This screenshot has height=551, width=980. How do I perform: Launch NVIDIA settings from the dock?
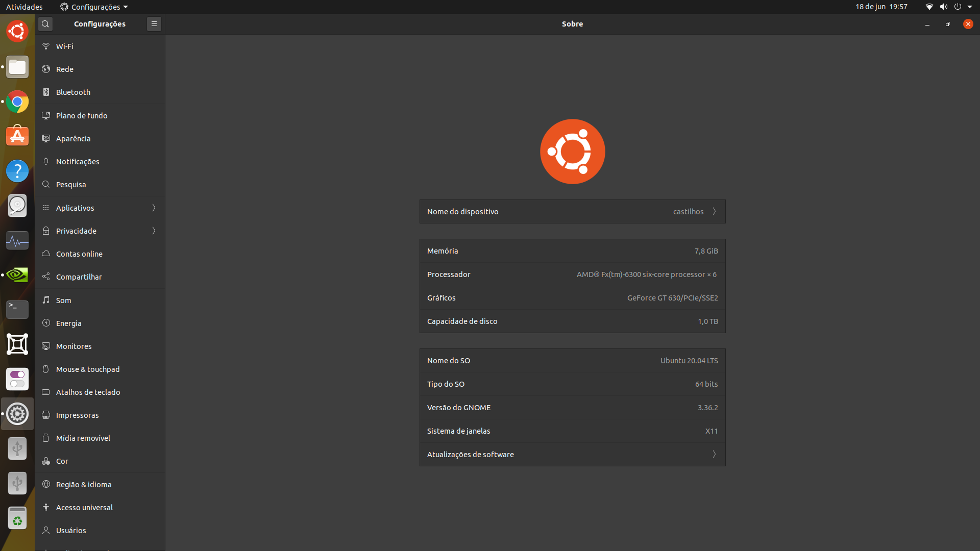coord(17,275)
